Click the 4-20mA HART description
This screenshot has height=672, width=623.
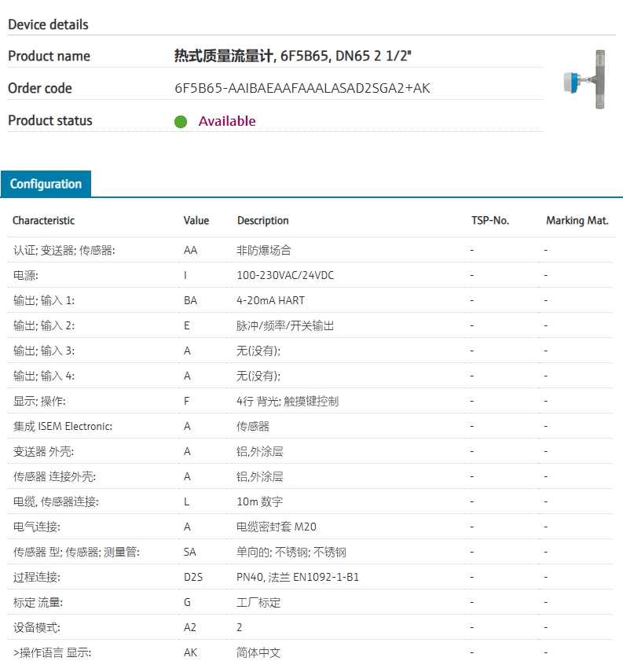[x=271, y=301]
